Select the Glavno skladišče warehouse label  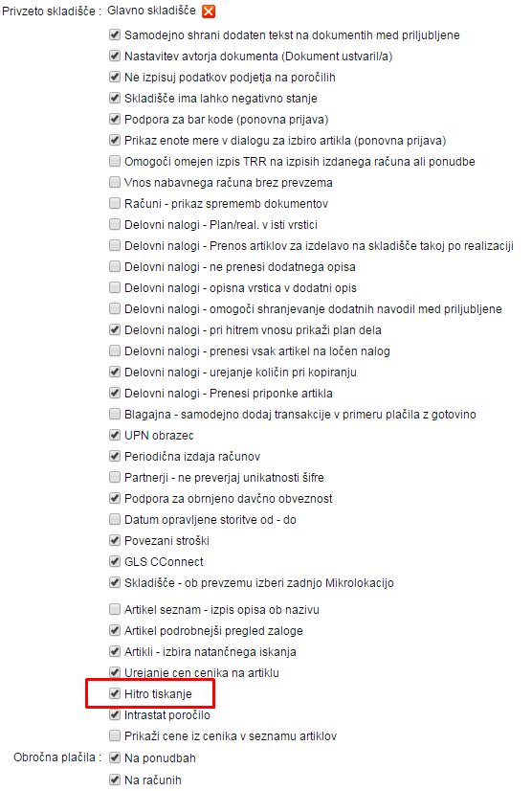(x=151, y=11)
